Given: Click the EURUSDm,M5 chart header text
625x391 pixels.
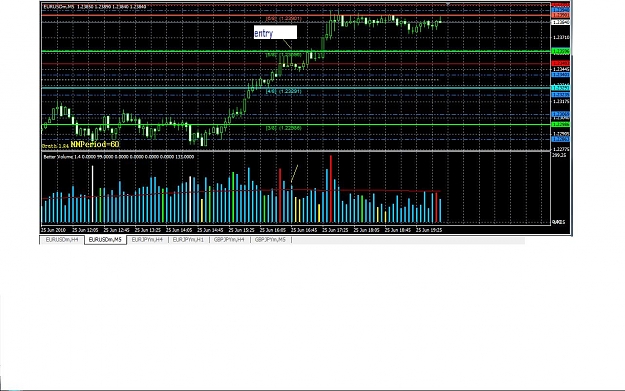Looking at the screenshot, I should (x=94, y=7).
